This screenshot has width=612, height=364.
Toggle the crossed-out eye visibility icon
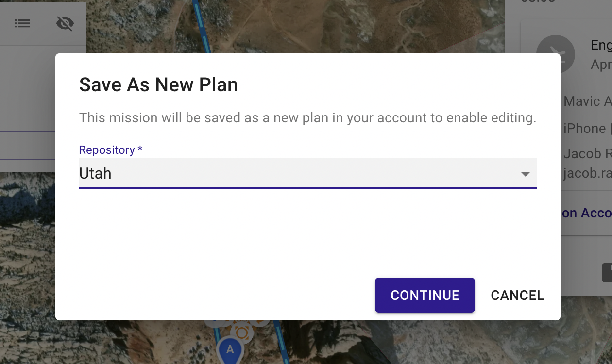(65, 23)
